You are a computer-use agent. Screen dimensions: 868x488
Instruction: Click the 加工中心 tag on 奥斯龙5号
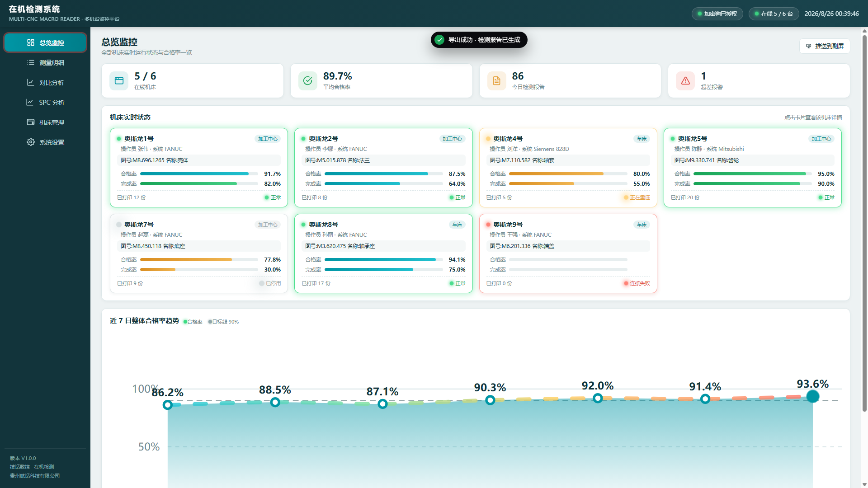(x=821, y=139)
